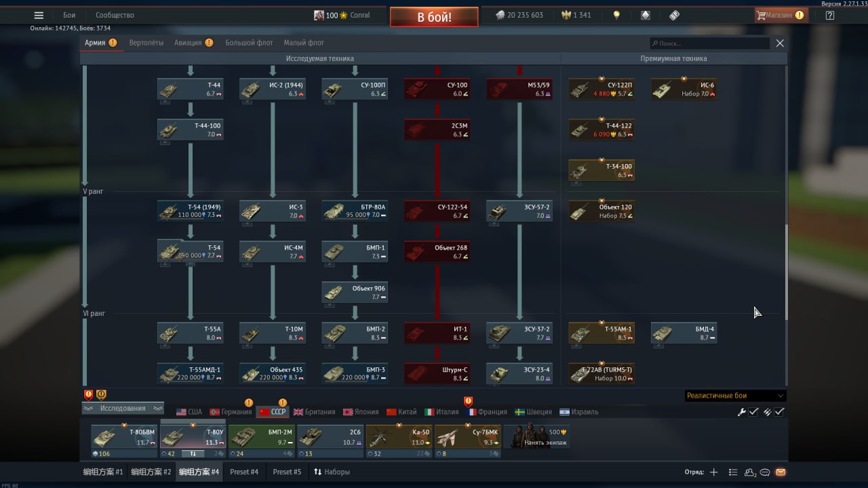
Task: Toggle the auto-repair checkbox beside the wrench
Action: [753, 412]
